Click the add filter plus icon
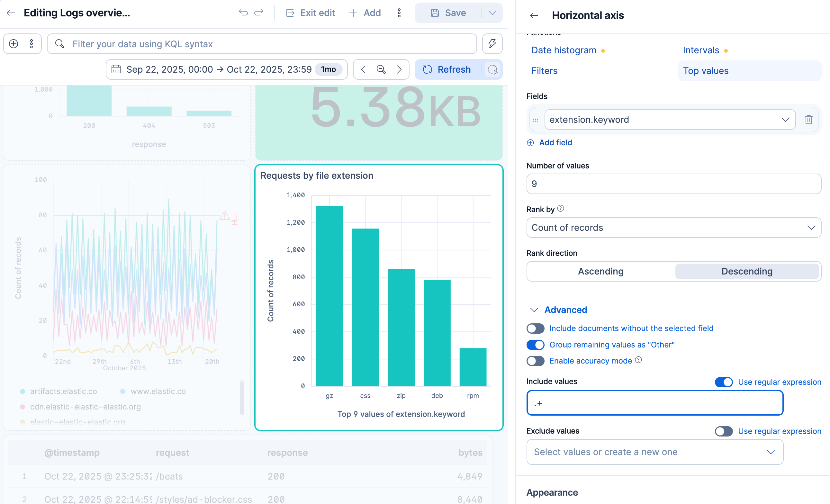 (14, 44)
